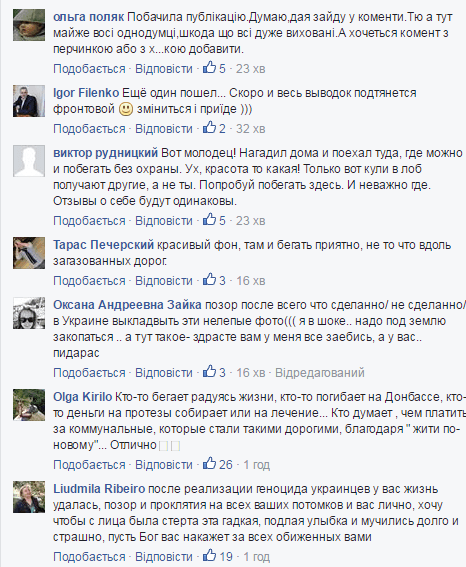
Task: Reply to Olga Kirilo's comment with Відповісти
Action: 164,464
